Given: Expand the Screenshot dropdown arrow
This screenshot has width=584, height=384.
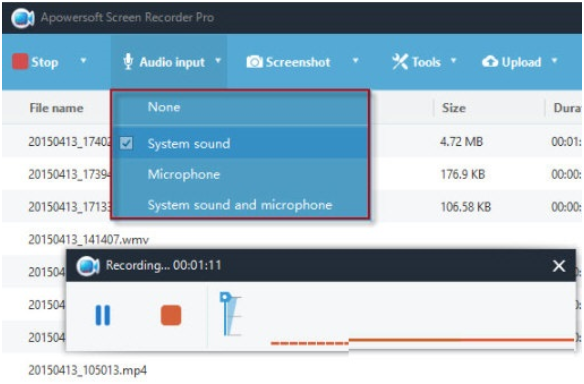Looking at the screenshot, I should [x=355, y=60].
